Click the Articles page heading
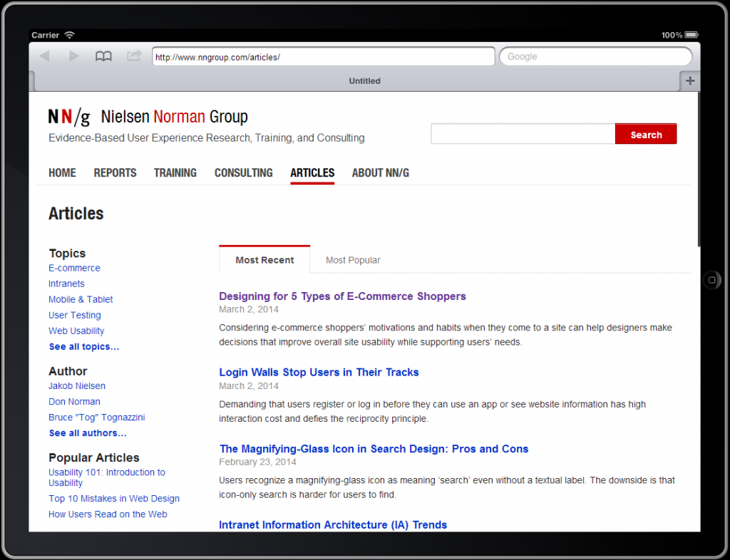 click(x=76, y=214)
